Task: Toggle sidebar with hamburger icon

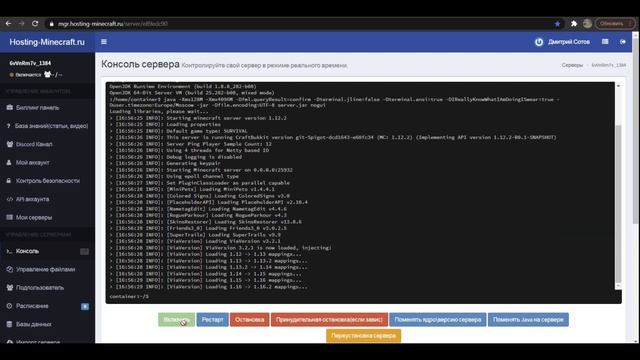Action: [x=104, y=42]
